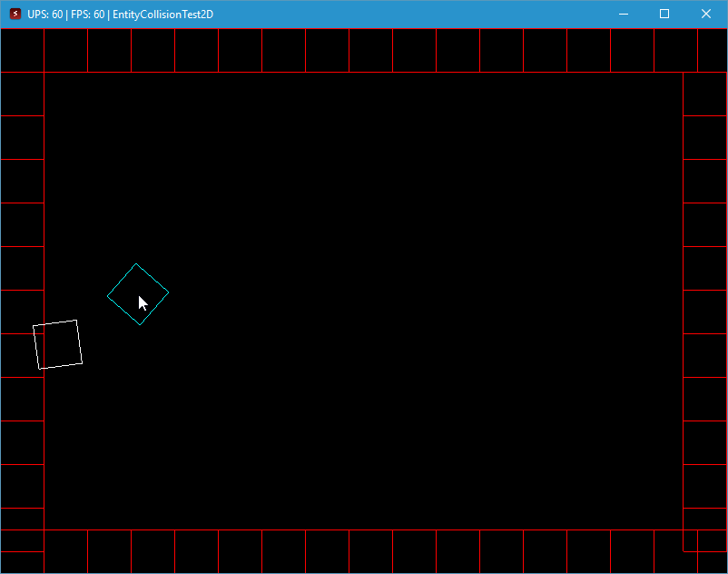Maximize the EntityCollisionTest2D window
728x574 pixels.
(664, 14)
